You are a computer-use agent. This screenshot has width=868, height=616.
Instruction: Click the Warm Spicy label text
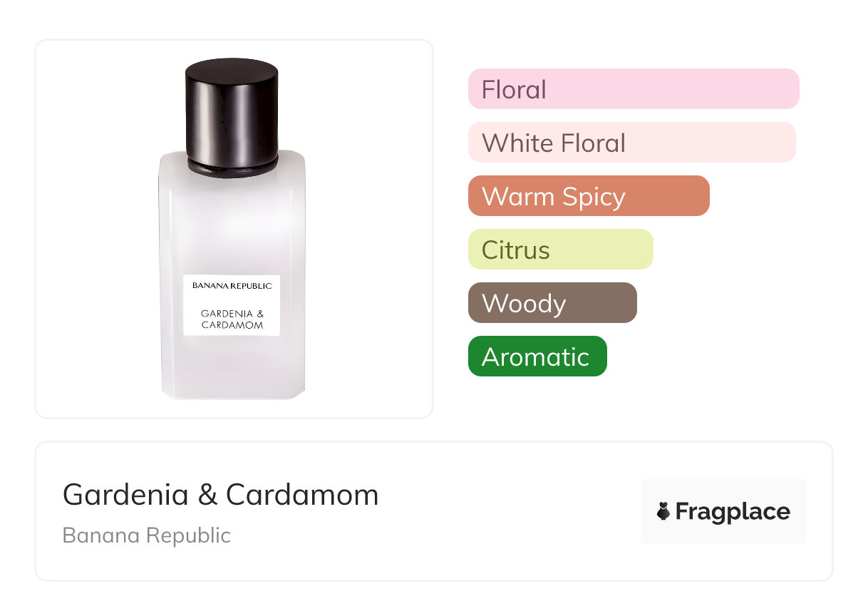click(x=554, y=197)
